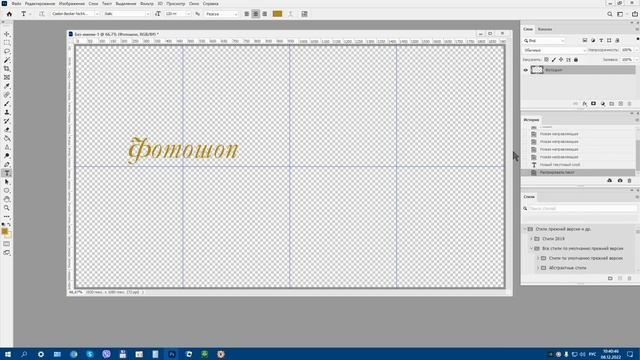Open the Редактирование menu
Viewport: 640px width, 360px height.
point(40,4)
